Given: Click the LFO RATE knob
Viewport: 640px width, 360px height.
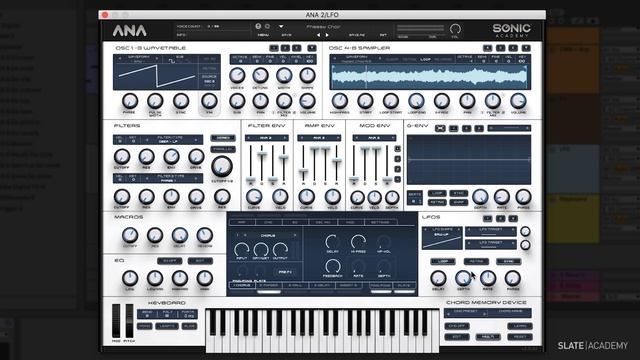Looking at the screenshot, I should 488,278.
